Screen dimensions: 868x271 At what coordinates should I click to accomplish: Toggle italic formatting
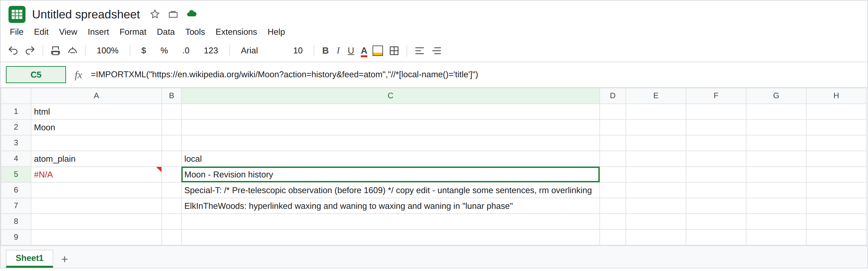click(338, 51)
